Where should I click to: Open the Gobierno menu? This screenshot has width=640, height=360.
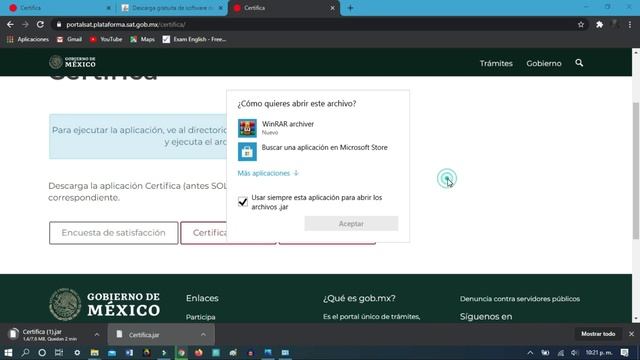click(544, 63)
